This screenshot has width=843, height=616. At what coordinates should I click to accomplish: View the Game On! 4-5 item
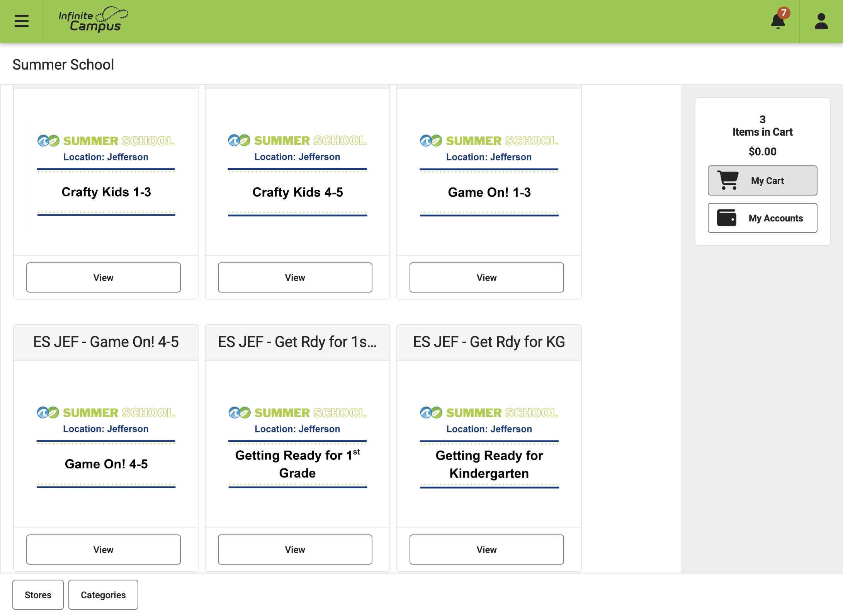(x=104, y=550)
